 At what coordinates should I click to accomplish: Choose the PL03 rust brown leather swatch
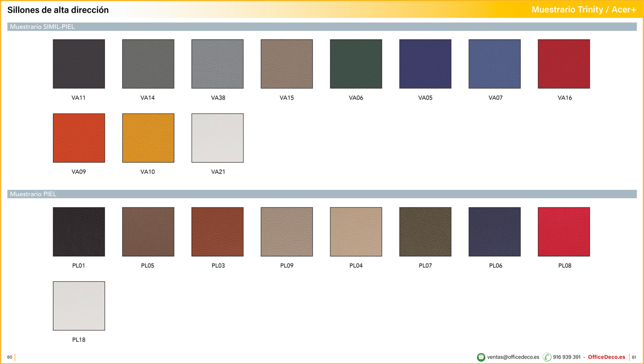pos(217,232)
